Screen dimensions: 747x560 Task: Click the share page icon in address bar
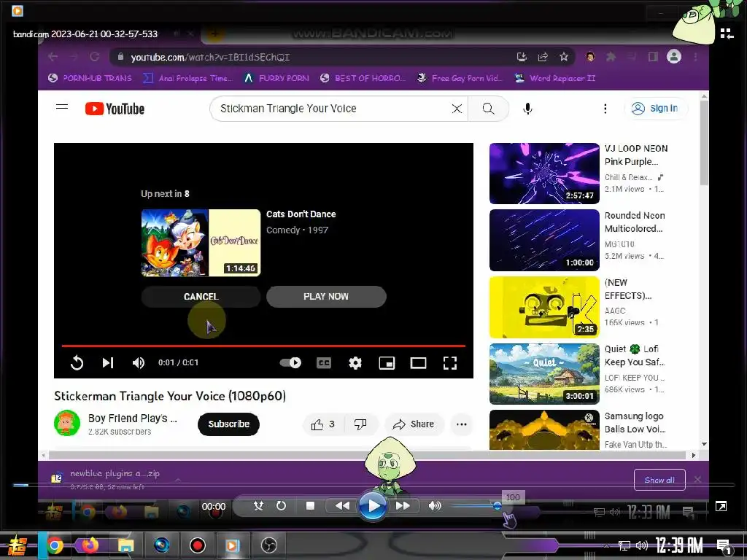[543, 57]
